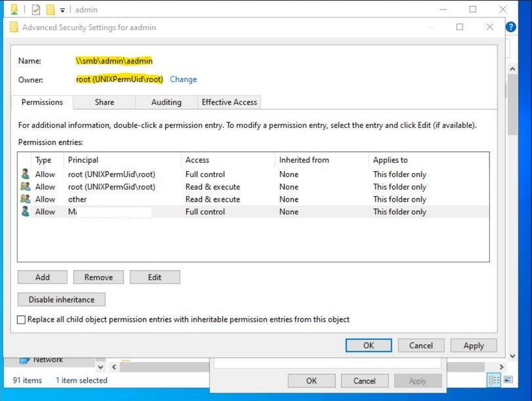
Task: Check Replace all child object permission entries
Action: [21, 319]
